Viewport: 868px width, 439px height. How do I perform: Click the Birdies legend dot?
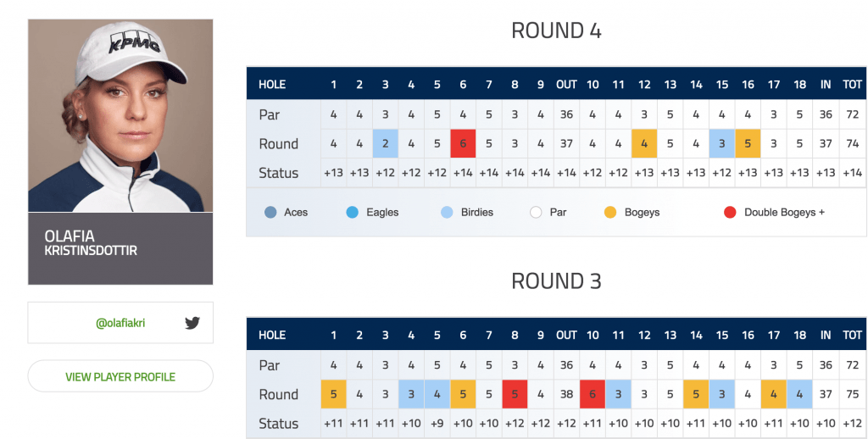(x=447, y=212)
